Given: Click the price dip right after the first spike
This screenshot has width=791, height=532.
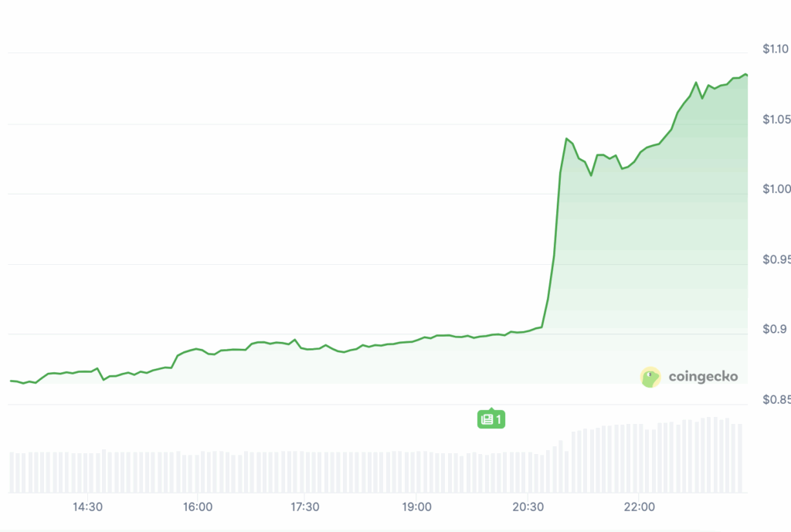Looking at the screenshot, I should click(x=591, y=175).
